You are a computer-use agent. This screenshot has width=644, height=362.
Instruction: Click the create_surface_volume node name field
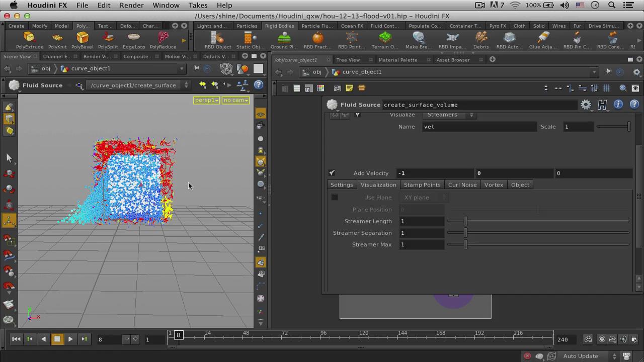click(479, 105)
